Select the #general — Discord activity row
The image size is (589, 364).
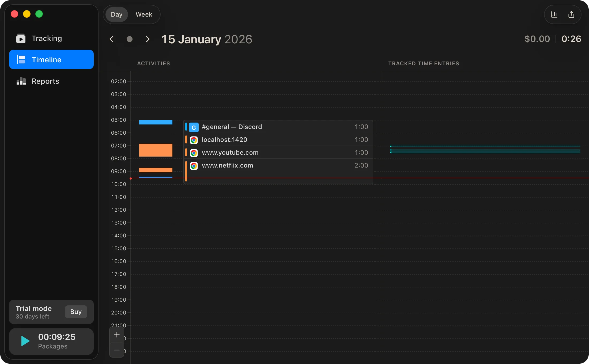[278, 127]
